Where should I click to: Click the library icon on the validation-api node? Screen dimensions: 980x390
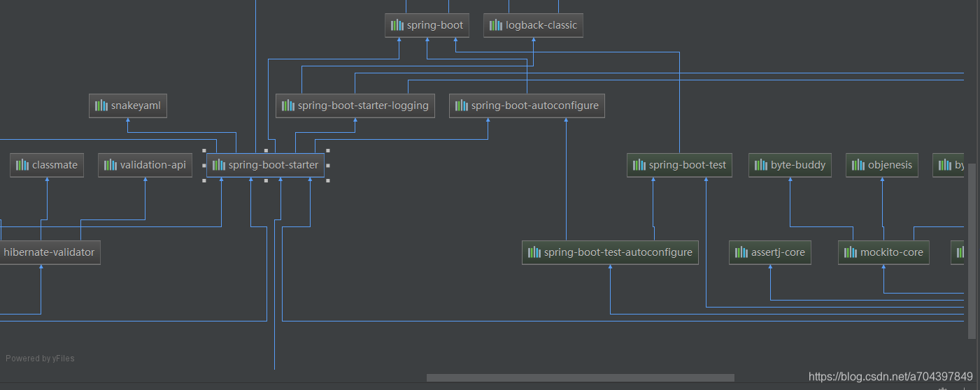point(111,166)
